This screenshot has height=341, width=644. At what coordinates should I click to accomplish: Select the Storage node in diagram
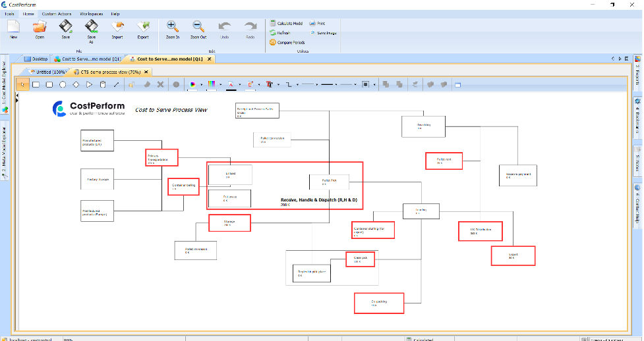coord(229,223)
